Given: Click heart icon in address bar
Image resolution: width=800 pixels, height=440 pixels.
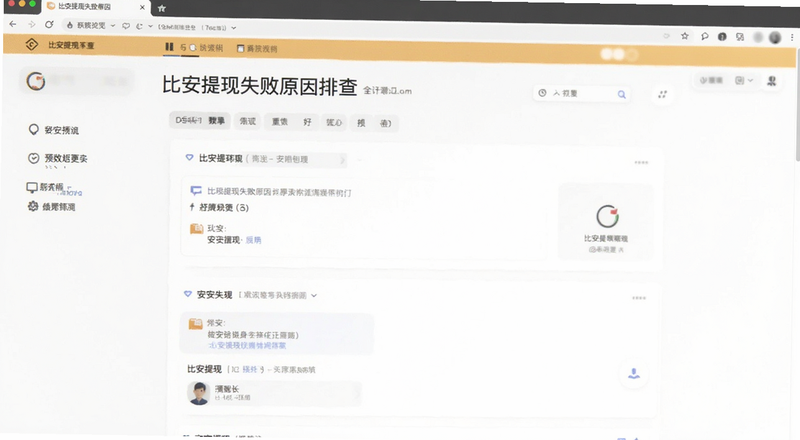Looking at the screenshot, I should tap(126, 26).
